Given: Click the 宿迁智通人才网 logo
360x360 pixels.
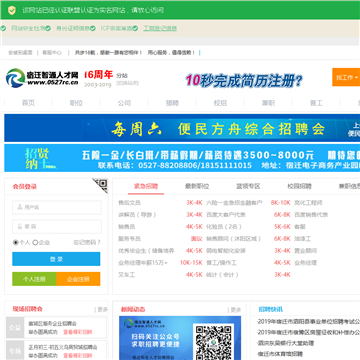Looking at the screenshot, I should (42, 78).
